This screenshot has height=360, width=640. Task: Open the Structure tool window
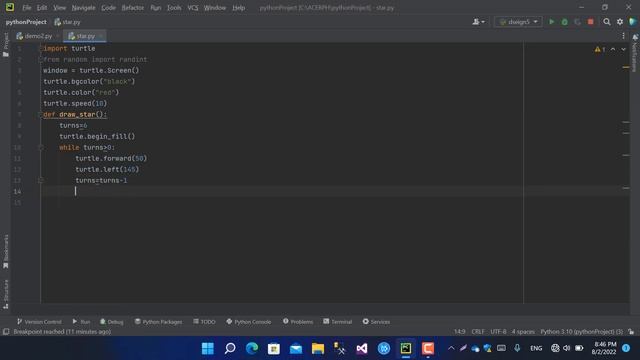(6, 294)
